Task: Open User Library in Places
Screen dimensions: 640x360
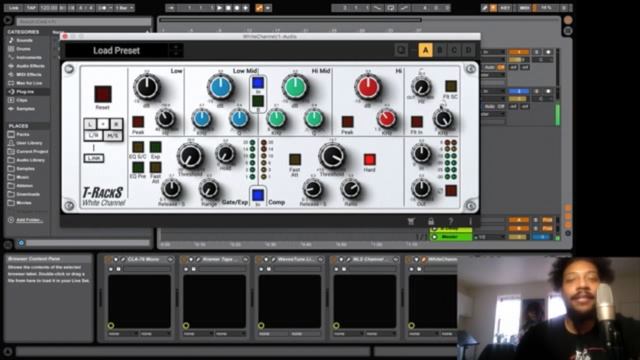Action: (x=28, y=143)
